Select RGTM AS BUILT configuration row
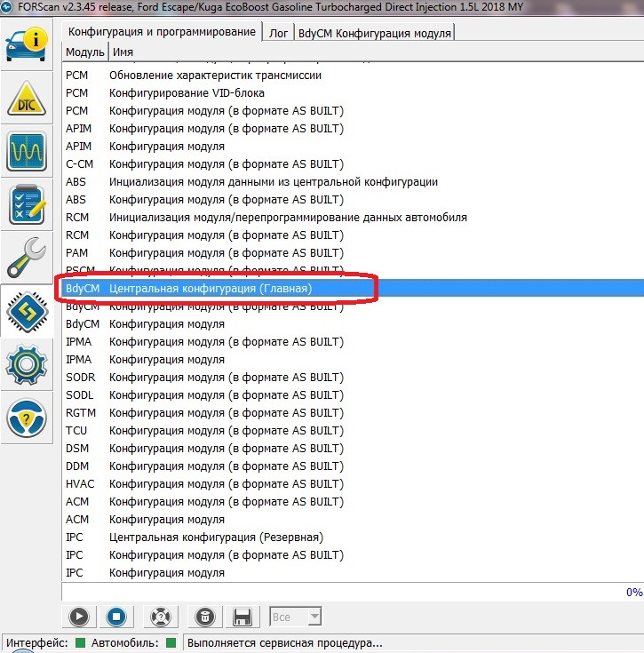 pyautogui.click(x=353, y=413)
